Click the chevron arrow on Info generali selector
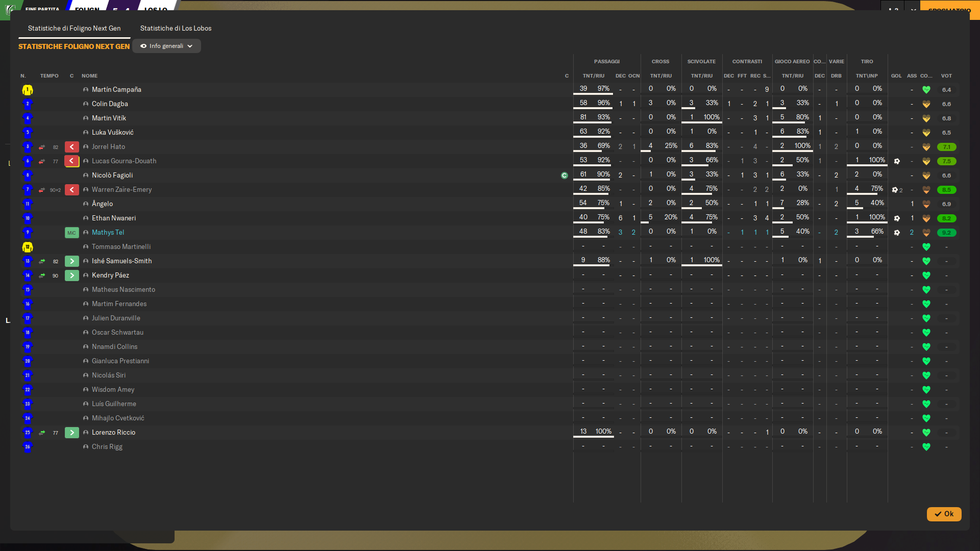Image resolution: width=980 pixels, height=551 pixels. (x=190, y=46)
